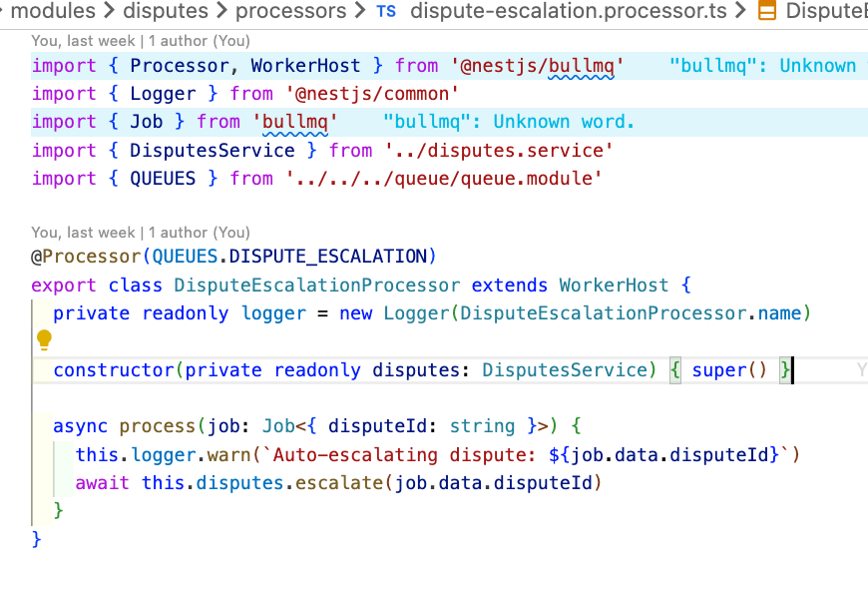Image resolution: width=868 pixels, height=595 pixels.
Task: Open the 'processors' breadcrumb segment
Action: [x=290, y=11]
